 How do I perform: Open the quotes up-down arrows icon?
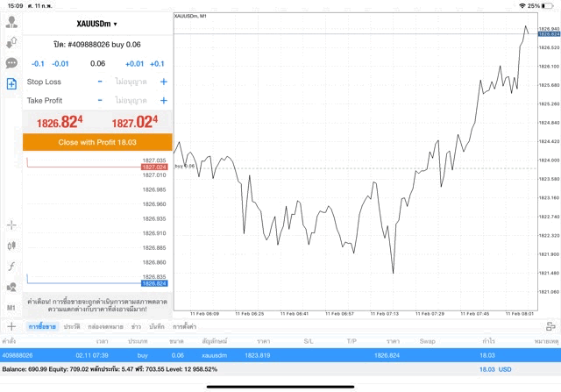[x=11, y=42]
